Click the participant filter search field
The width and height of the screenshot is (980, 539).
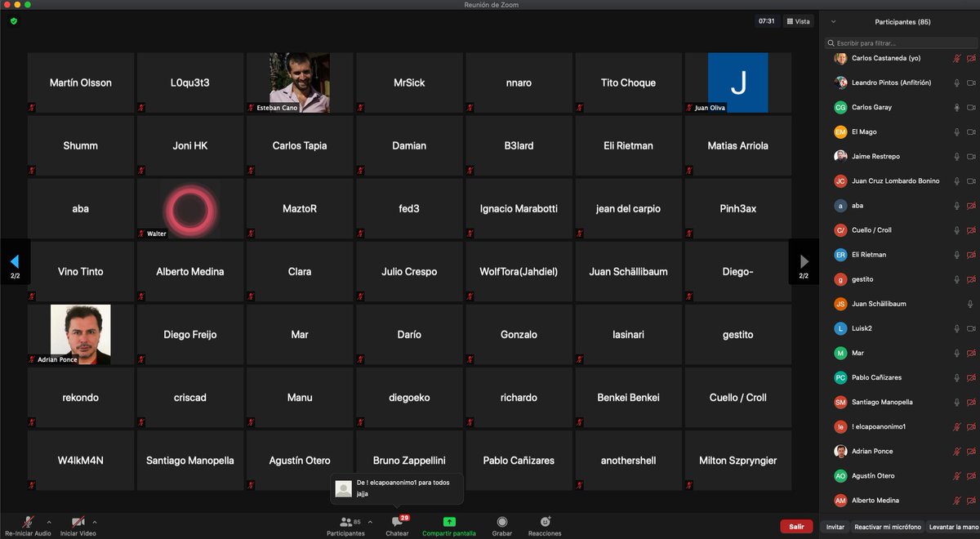point(901,42)
